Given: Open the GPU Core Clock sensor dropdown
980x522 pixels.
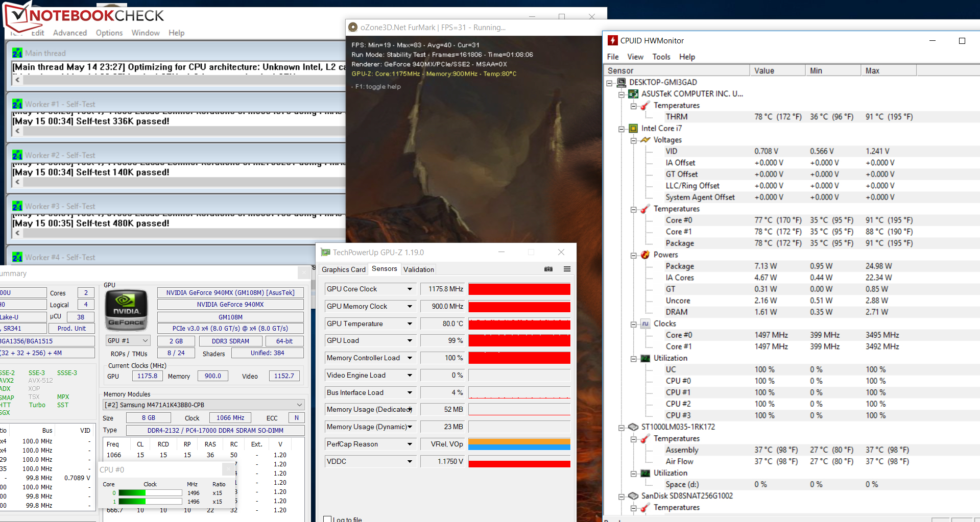Looking at the screenshot, I should 410,289.
